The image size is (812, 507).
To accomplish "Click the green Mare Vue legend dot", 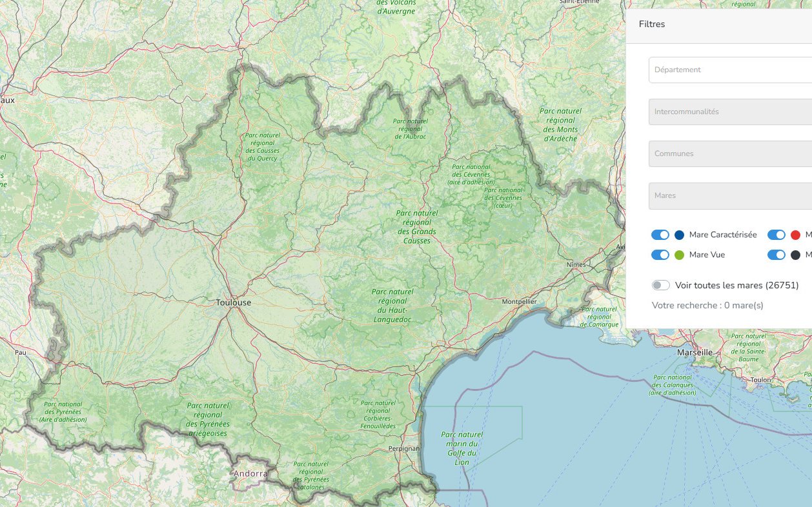I will click(x=679, y=255).
